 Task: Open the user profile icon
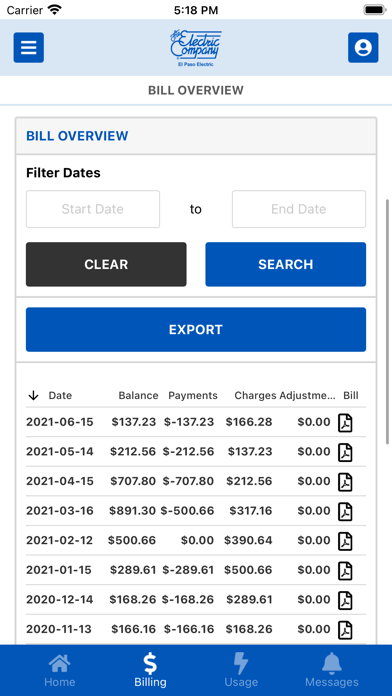point(363,47)
